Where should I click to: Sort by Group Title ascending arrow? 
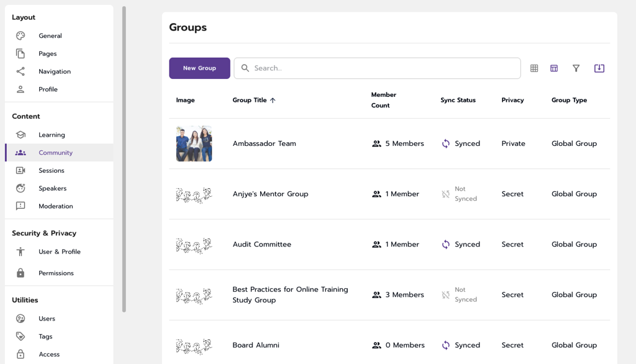[x=273, y=100]
